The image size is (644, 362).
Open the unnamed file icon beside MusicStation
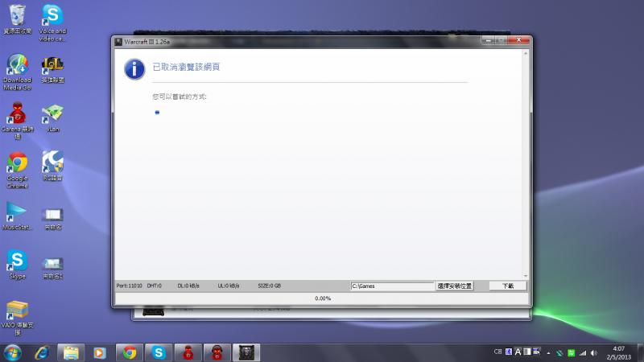pyautogui.click(x=52, y=218)
